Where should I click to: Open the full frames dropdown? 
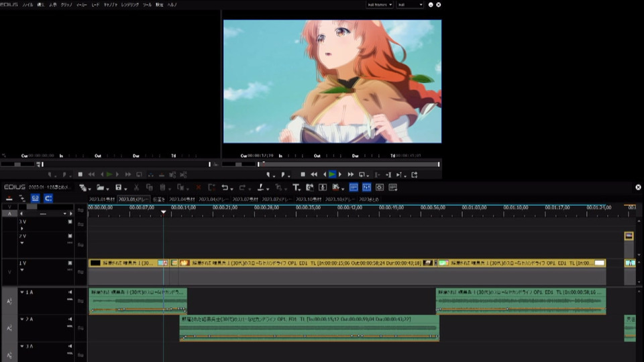(x=380, y=5)
